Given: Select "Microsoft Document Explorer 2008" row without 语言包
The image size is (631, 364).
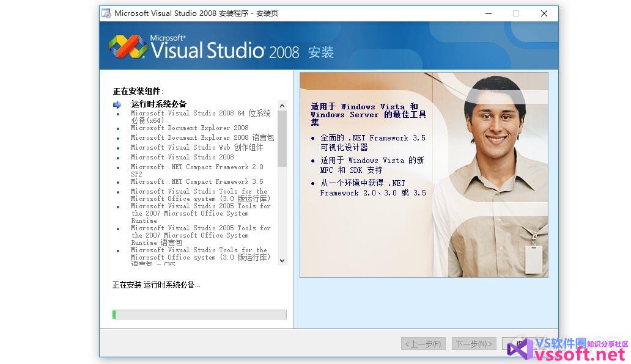Looking at the screenshot, I should click(190, 128).
